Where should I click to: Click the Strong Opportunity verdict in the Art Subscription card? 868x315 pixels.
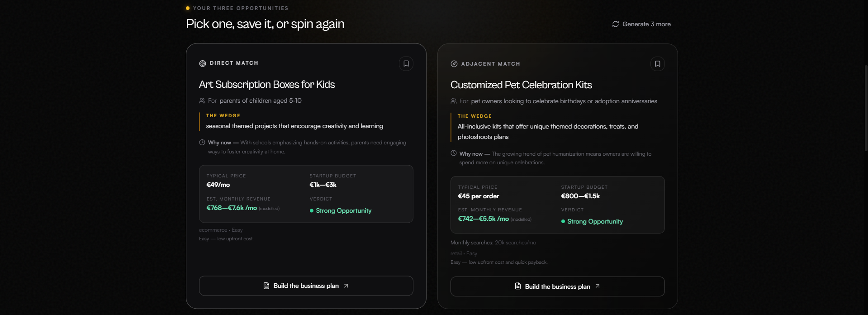341,210
